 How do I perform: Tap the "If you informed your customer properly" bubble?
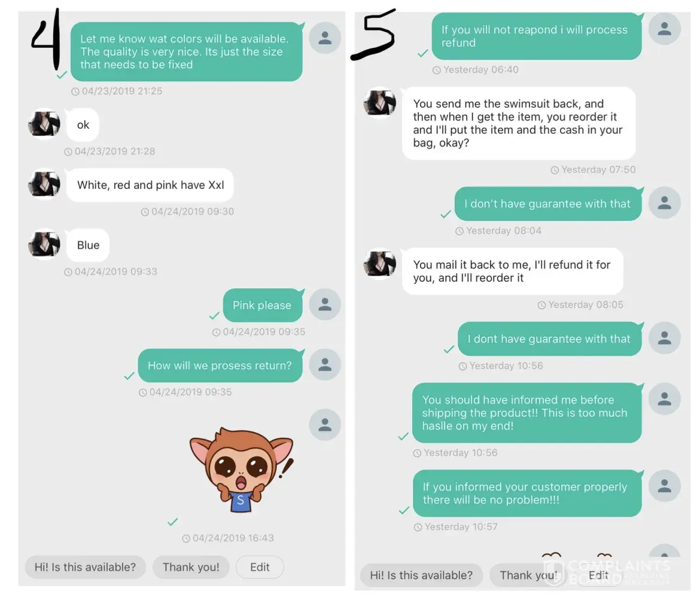click(526, 493)
